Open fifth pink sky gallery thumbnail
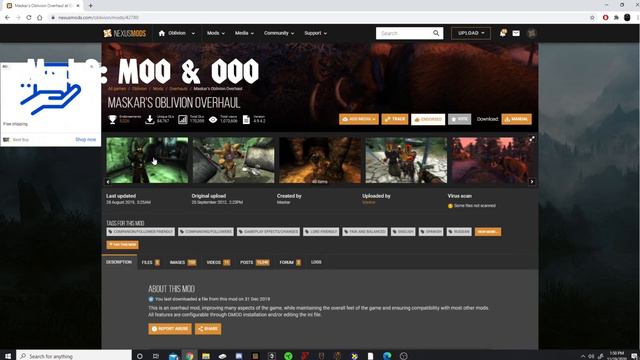Screen dimensions: 640x360 coord(493,160)
